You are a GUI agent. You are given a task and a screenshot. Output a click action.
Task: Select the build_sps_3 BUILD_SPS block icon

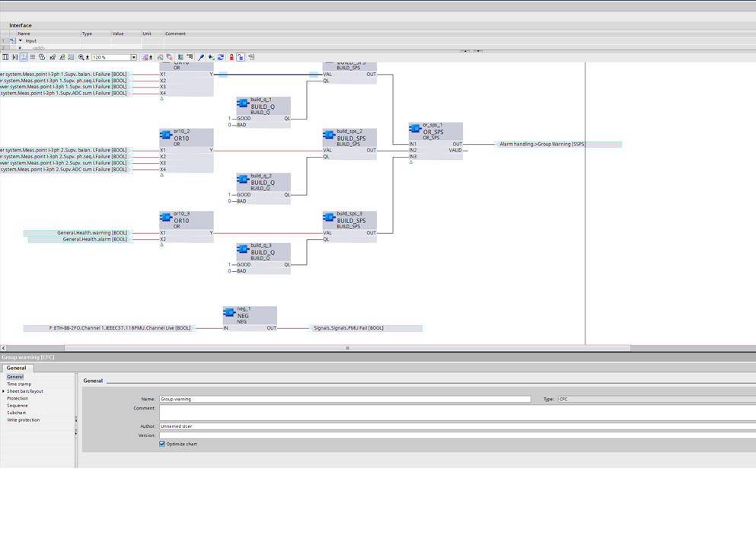pyautogui.click(x=329, y=218)
